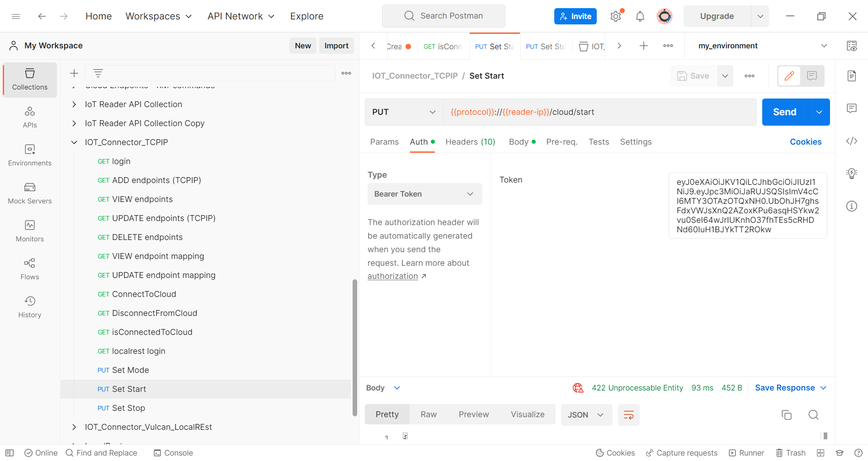
Task: Open the Monitors sidebar panel
Action: (30, 231)
